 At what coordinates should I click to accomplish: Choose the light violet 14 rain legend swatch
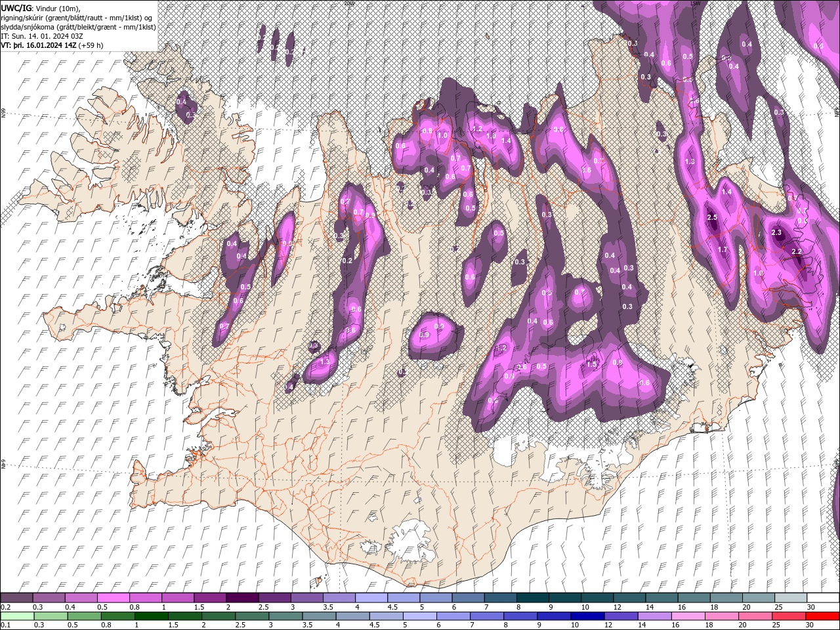coord(655,616)
